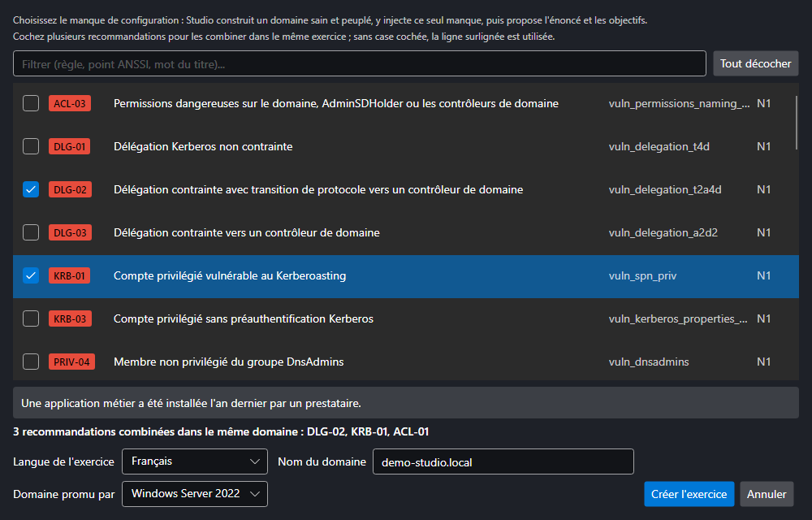Image resolution: width=812 pixels, height=520 pixels.
Task: Click the KRB-01 red badge
Action: [x=69, y=275]
